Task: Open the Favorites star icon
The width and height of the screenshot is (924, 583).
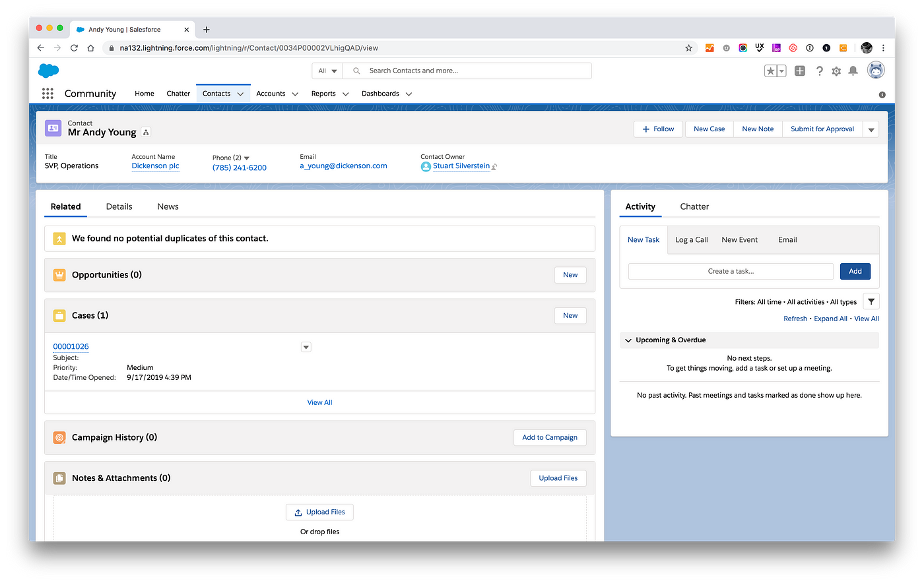Action: 770,71
